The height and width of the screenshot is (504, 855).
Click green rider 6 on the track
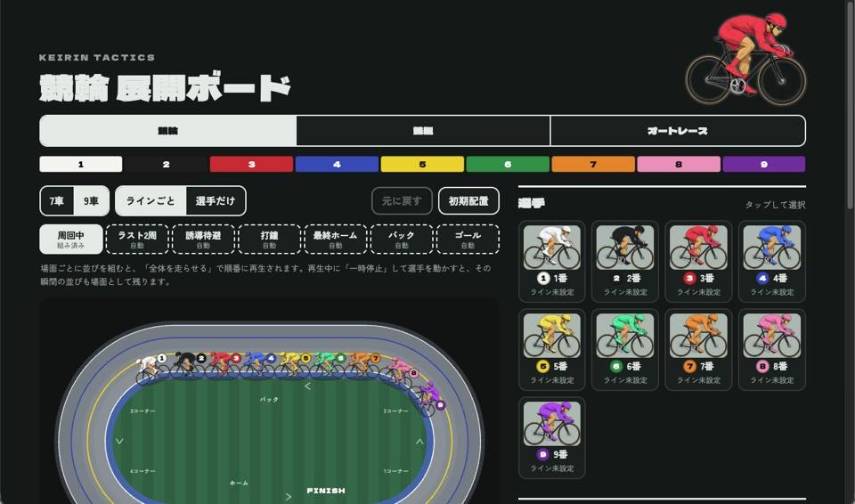pos(327,364)
